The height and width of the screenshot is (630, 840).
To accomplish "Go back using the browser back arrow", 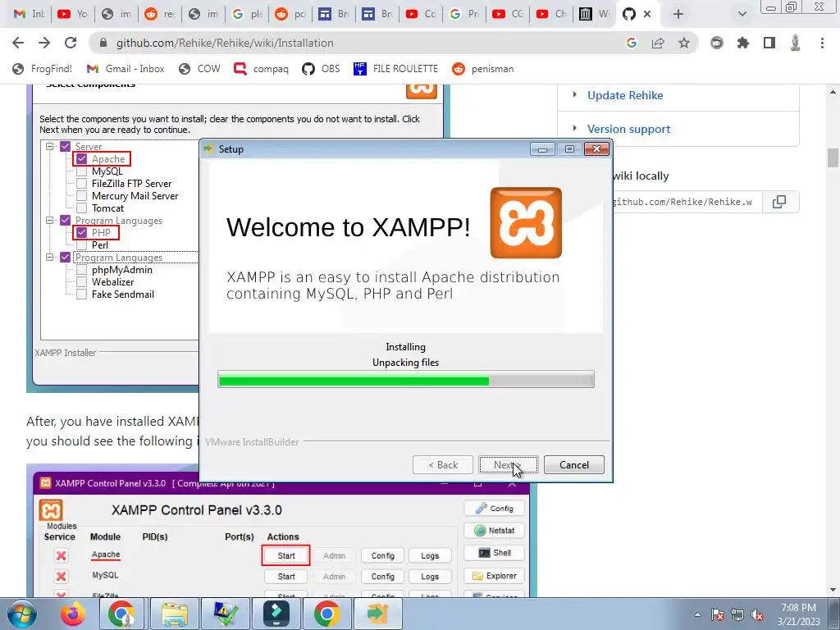I will point(18,43).
